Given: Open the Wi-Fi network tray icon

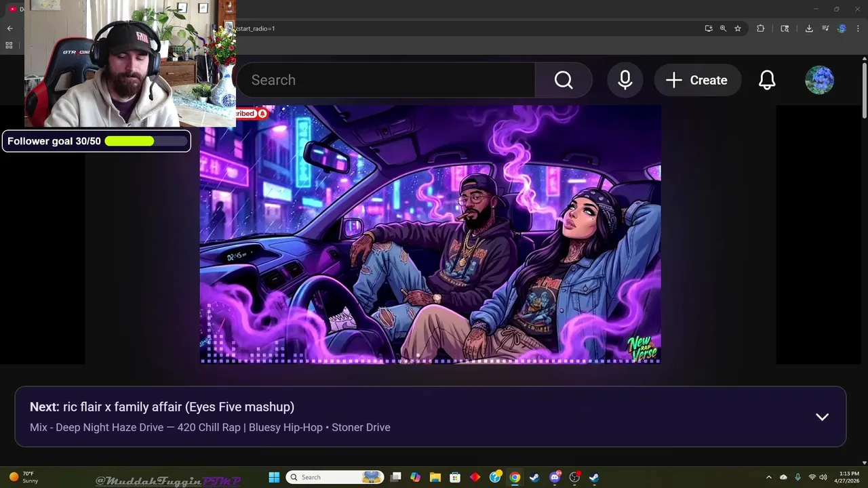Looking at the screenshot, I should 812,477.
